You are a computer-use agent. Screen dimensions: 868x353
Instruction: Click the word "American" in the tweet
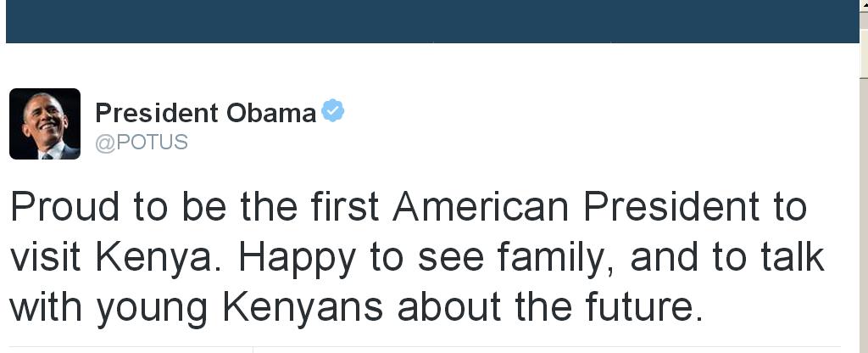pos(481,206)
